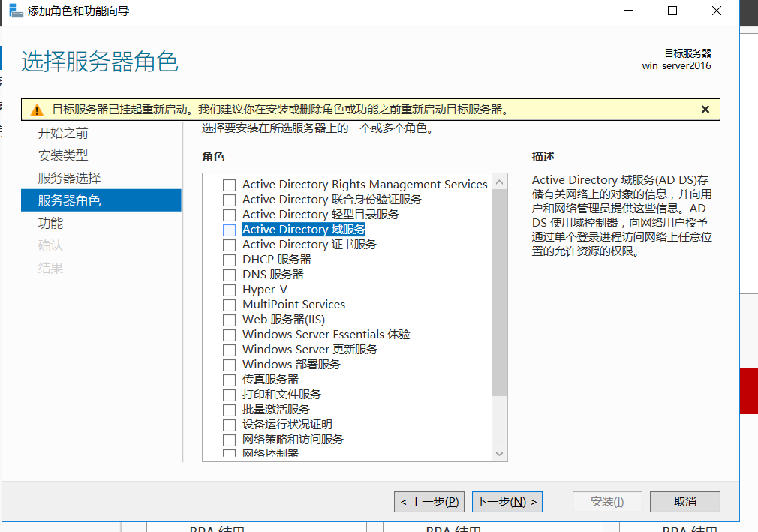Select Hyper-V role label
Image resolution: width=758 pixels, height=532 pixels.
tap(265, 290)
